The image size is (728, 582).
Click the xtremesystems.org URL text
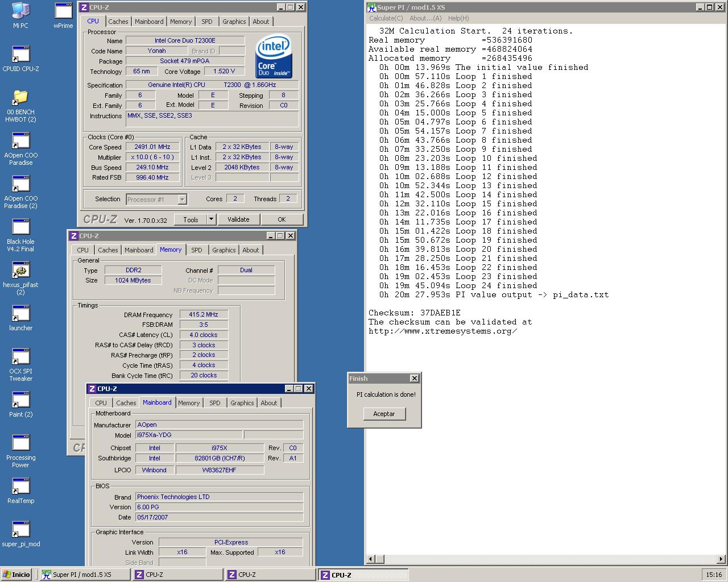coord(443,331)
